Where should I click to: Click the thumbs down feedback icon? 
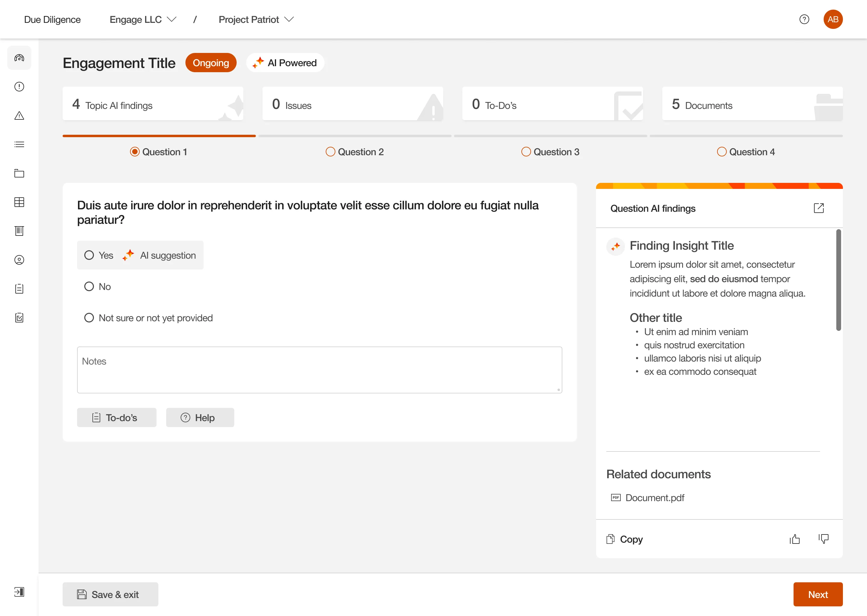pos(823,539)
